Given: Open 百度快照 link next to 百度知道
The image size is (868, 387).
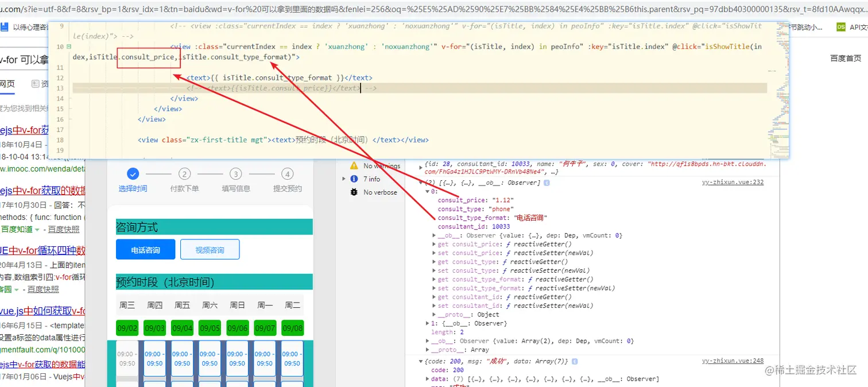Looking at the screenshot, I should pyautogui.click(x=64, y=230).
